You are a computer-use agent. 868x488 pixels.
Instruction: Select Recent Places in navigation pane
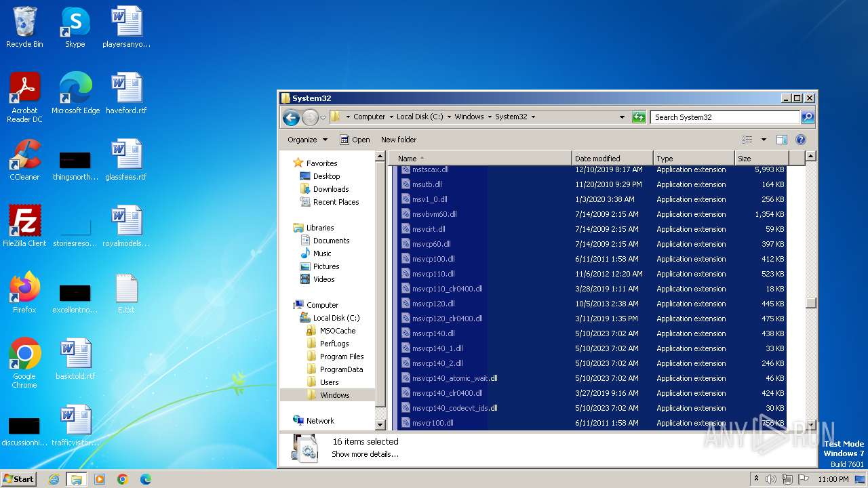tap(336, 202)
